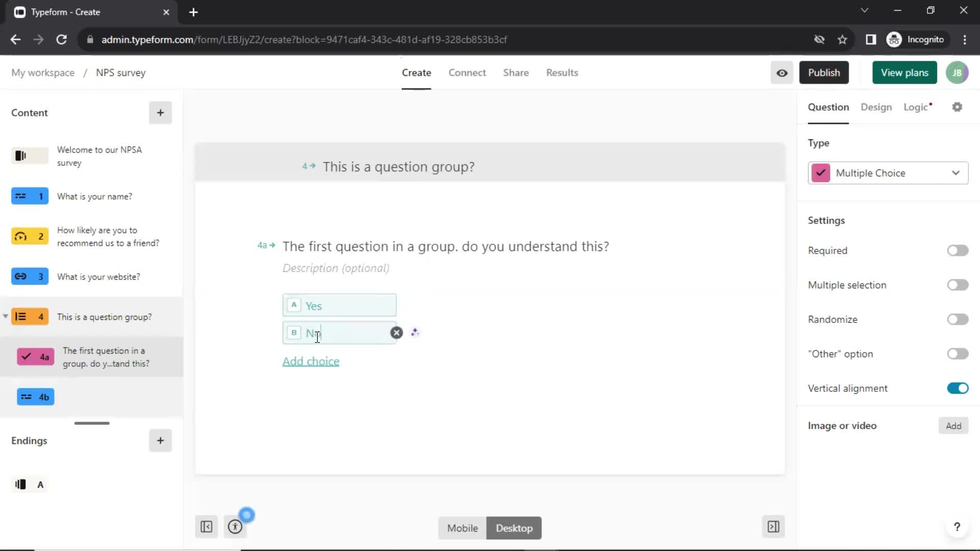The width and height of the screenshot is (980, 551).
Task: Collapse the left content sidebar
Action: [x=206, y=527]
